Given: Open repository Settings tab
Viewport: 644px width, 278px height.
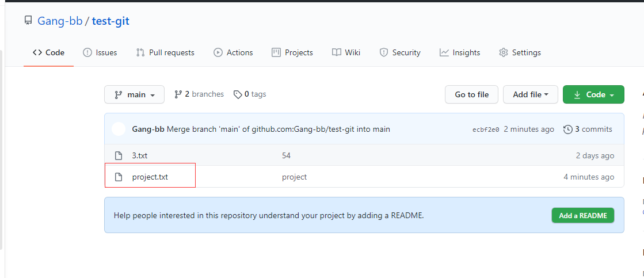Looking at the screenshot, I should pos(520,52).
